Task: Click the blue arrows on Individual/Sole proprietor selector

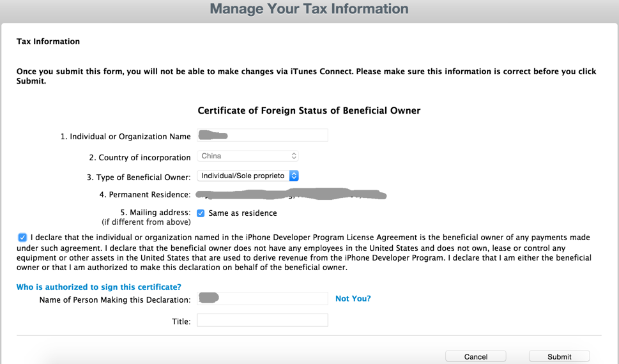Action: tap(294, 176)
